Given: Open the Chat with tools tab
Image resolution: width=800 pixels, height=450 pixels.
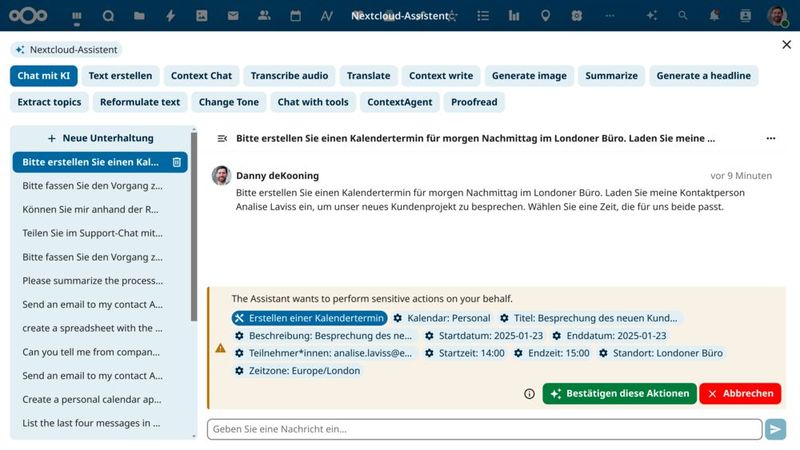Looking at the screenshot, I should 313,102.
